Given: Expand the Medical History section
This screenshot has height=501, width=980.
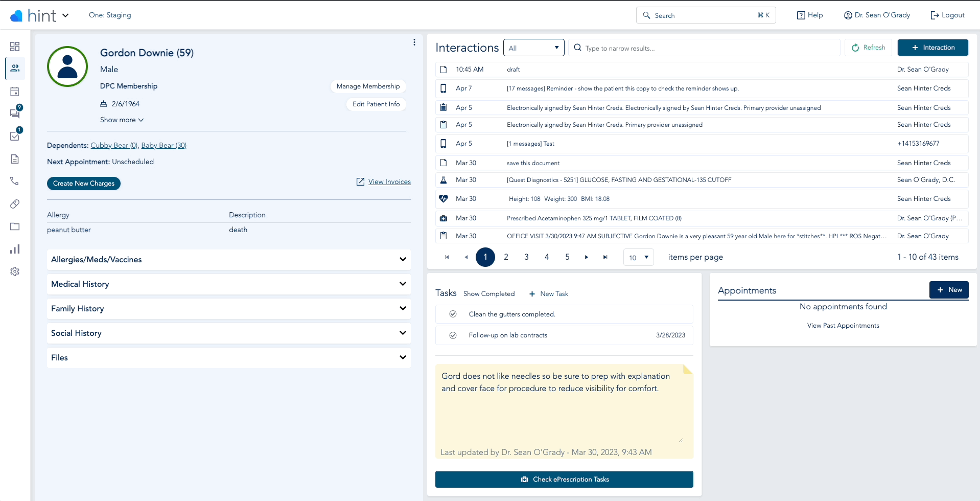Looking at the screenshot, I should pos(229,284).
